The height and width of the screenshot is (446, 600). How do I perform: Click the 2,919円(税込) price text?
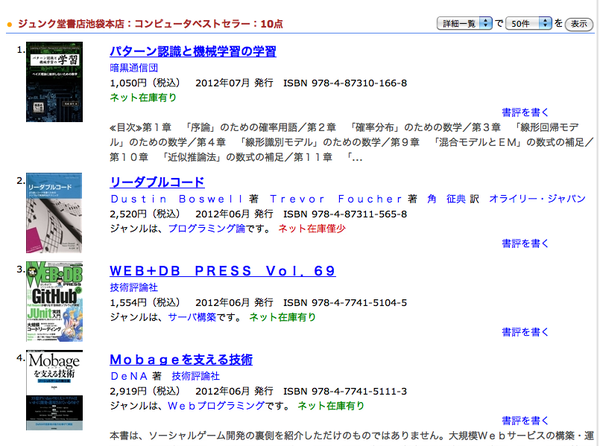pyautogui.click(x=145, y=392)
